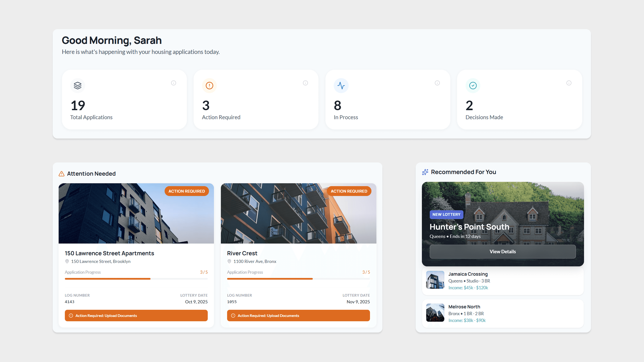Open the Jamaica Crossing listing
Viewport: 644px width, 362px height.
tap(502, 281)
